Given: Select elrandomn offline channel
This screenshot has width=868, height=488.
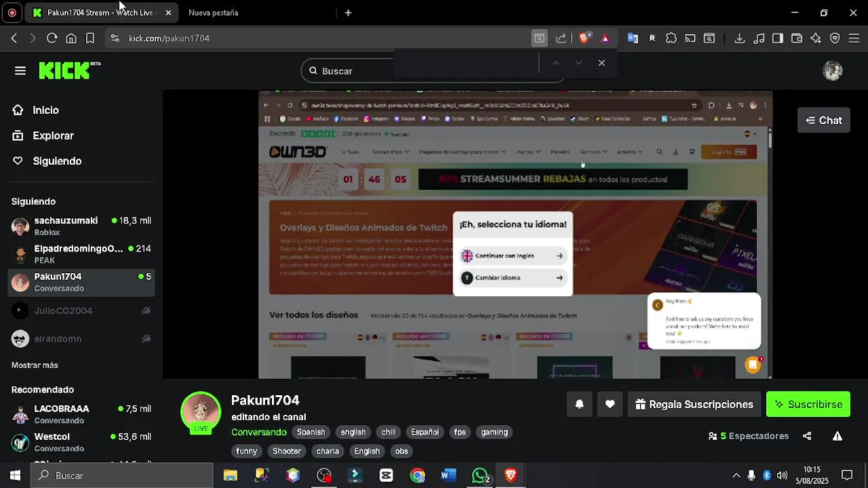Looking at the screenshot, I should click(81, 338).
